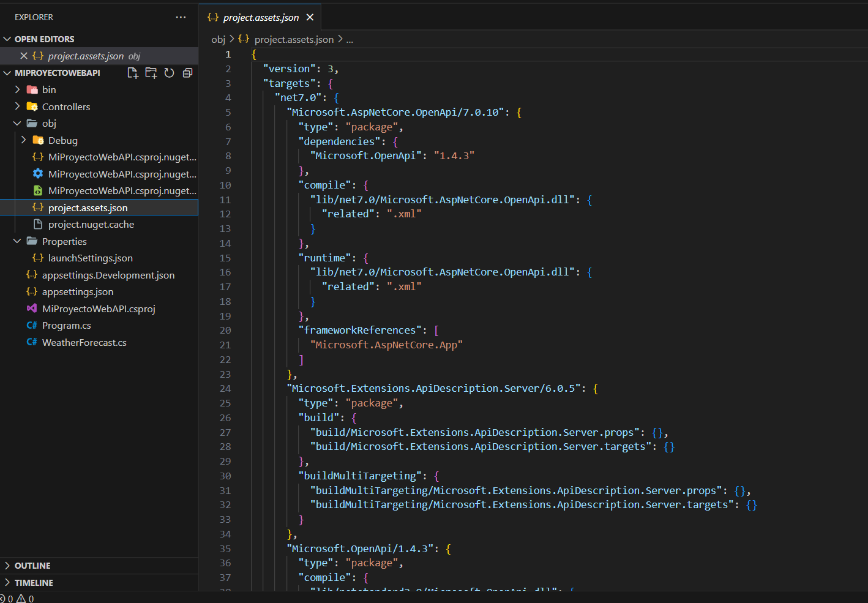
Task: Click the JSON icon of appsettings.Development.json
Action: 32,275
